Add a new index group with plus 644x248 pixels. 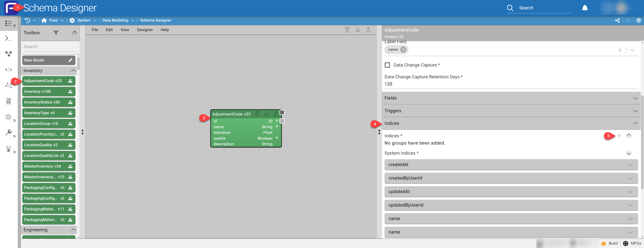click(x=619, y=136)
